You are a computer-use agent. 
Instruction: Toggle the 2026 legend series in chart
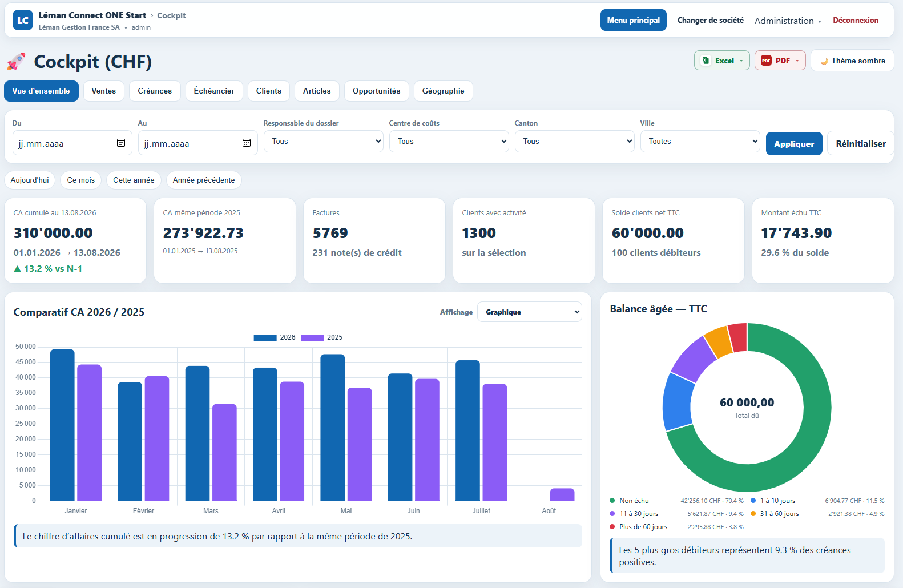click(x=275, y=337)
